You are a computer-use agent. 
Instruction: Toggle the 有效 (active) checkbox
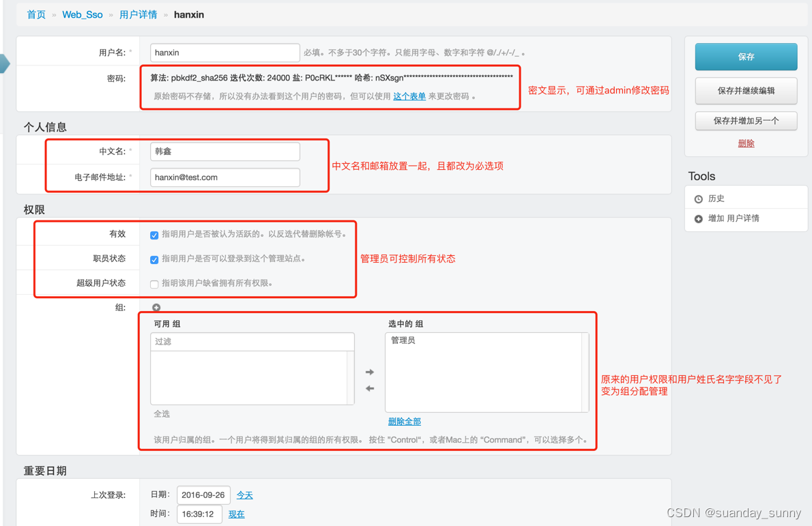(x=154, y=235)
